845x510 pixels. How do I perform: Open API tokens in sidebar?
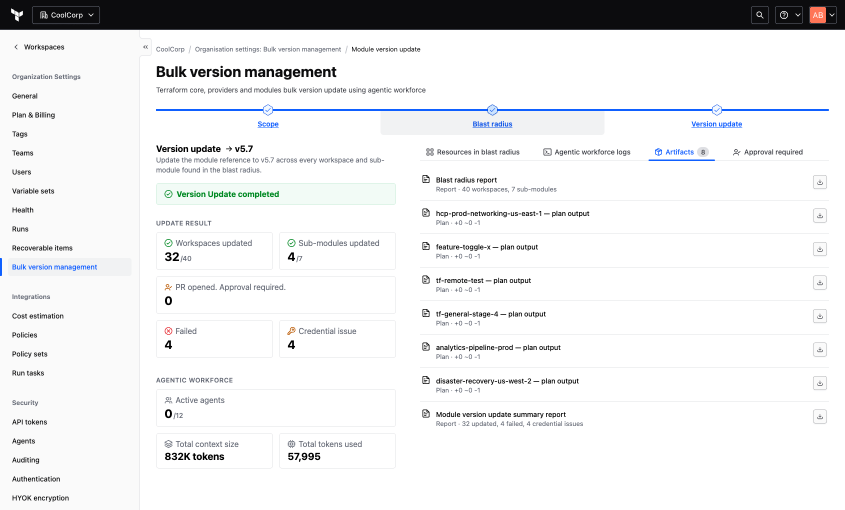[30, 422]
